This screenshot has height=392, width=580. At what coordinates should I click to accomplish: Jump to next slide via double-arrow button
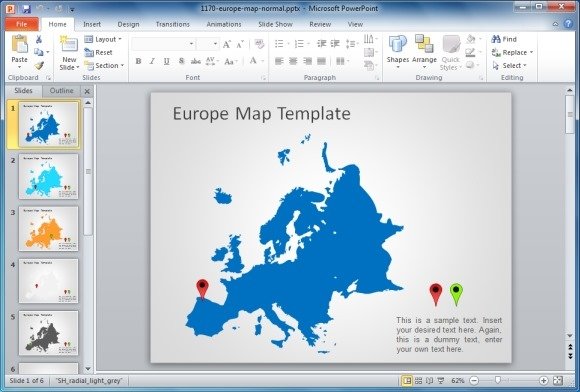point(570,356)
